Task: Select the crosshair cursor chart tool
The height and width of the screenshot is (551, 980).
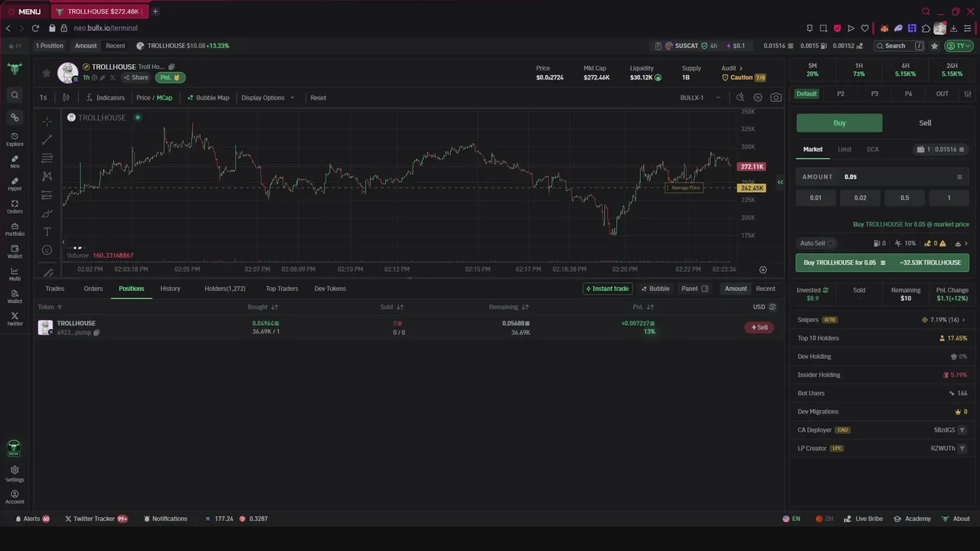Action: click(47, 121)
